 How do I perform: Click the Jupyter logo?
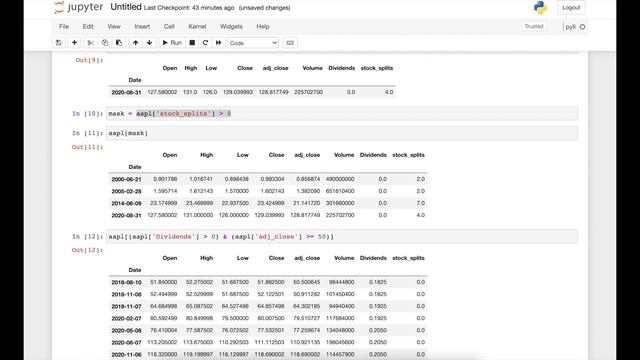coord(79,7)
